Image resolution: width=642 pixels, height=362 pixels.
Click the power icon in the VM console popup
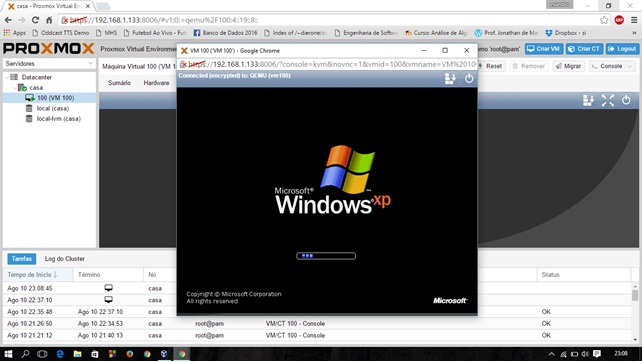click(x=469, y=78)
